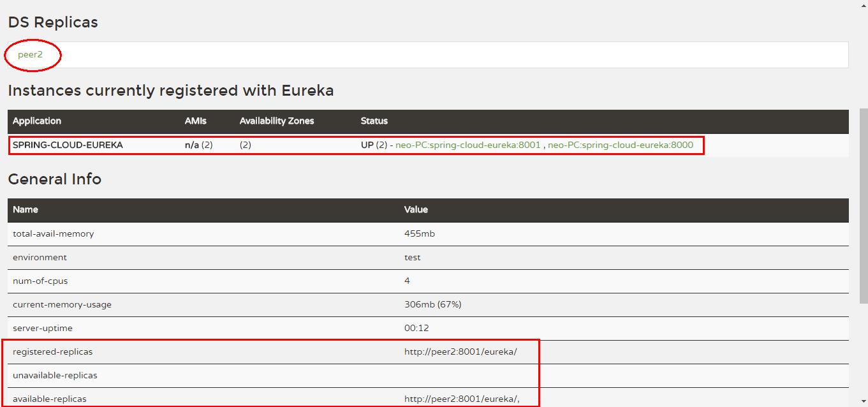Click the Status column header
868x407 pixels.
click(x=374, y=121)
